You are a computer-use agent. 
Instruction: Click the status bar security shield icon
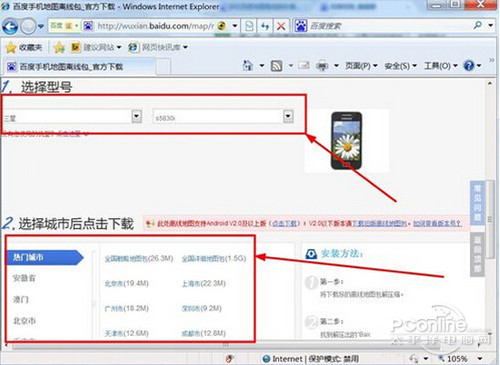pos(230,359)
